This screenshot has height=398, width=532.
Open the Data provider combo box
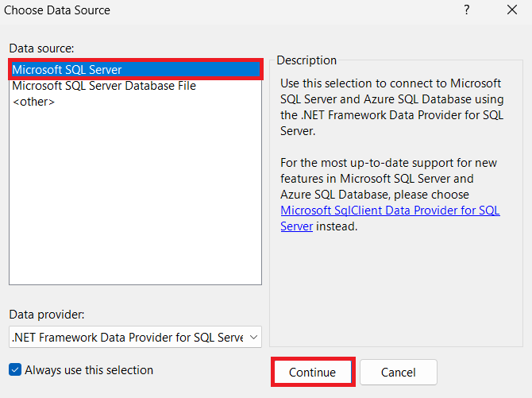point(135,337)
